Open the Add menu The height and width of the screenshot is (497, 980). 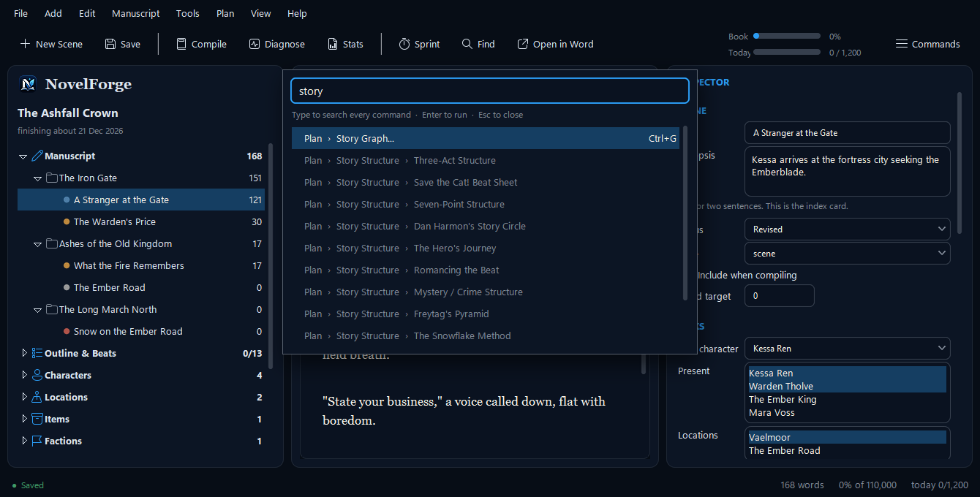tap(53, 13)
